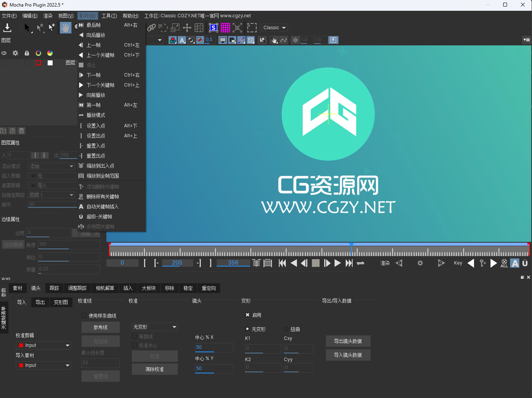Click the 导出镜头数据 button
The height and width of the screenshot is (398, 532).
[x=348, y=341]
